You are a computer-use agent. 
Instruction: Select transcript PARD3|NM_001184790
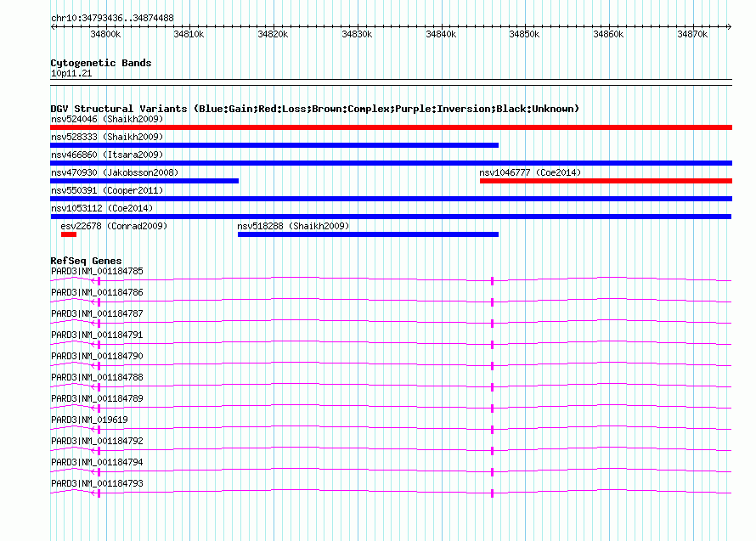tap(97, 357)
